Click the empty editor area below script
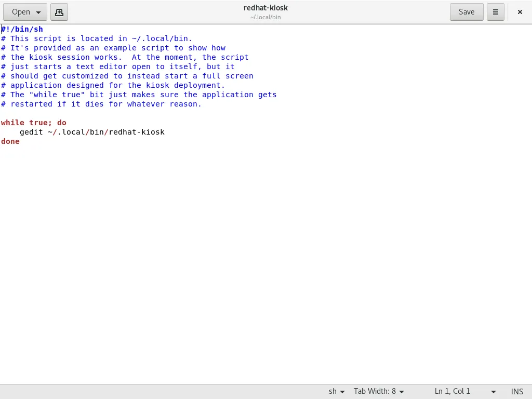The width and height of the screenshot is (532, 399). click(x=260, y=260)
